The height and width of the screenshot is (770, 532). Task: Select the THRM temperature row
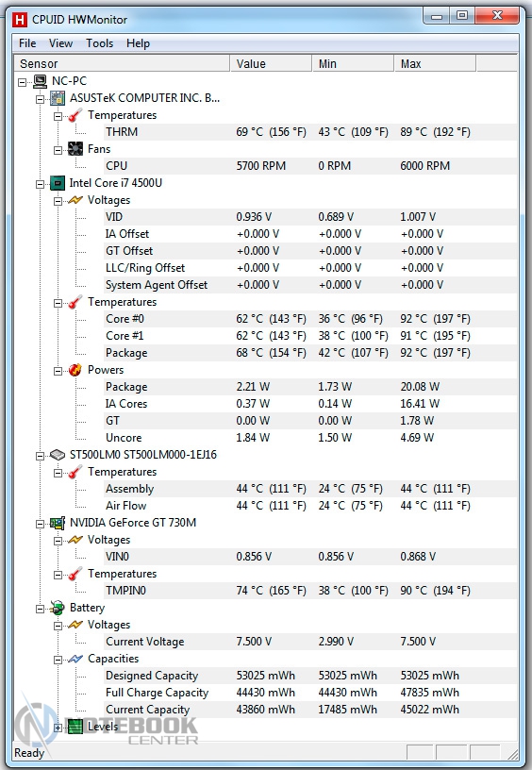pos(310,132)
